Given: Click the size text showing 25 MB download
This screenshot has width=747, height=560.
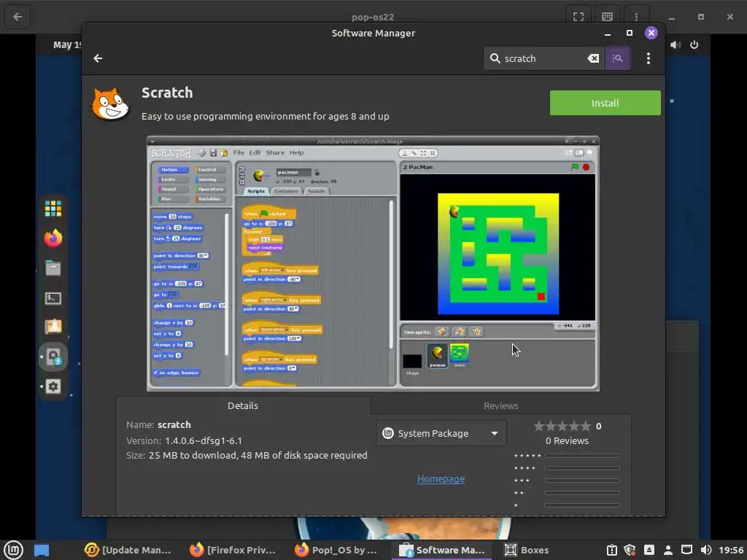Looking at the screenshot, I should point(258,455).
